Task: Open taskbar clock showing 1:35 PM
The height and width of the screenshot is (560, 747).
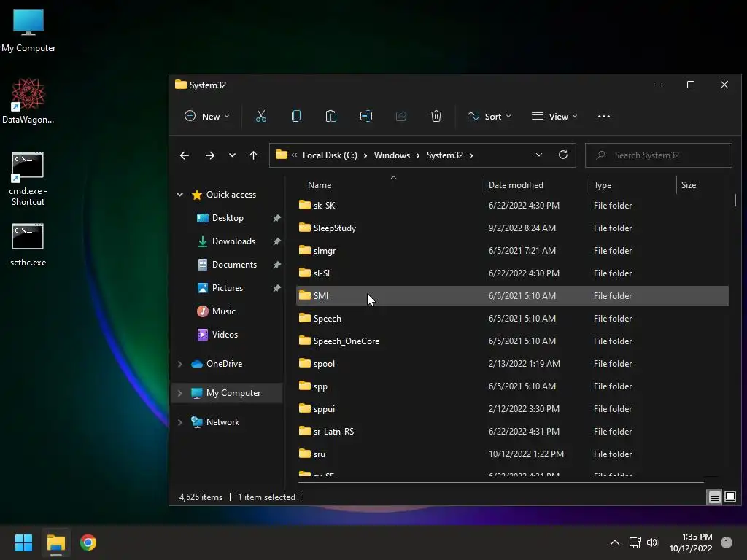Action: [691, 542]
